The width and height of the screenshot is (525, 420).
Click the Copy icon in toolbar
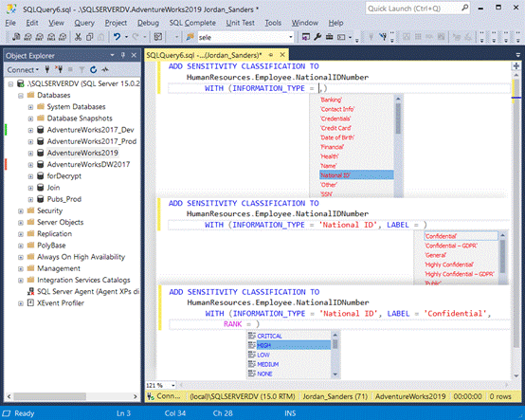coord(89,37)
